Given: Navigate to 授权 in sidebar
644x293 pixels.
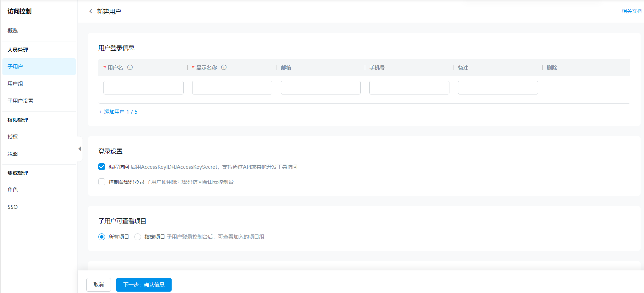Looking at the screenshot, I should (x=13, y=137).
